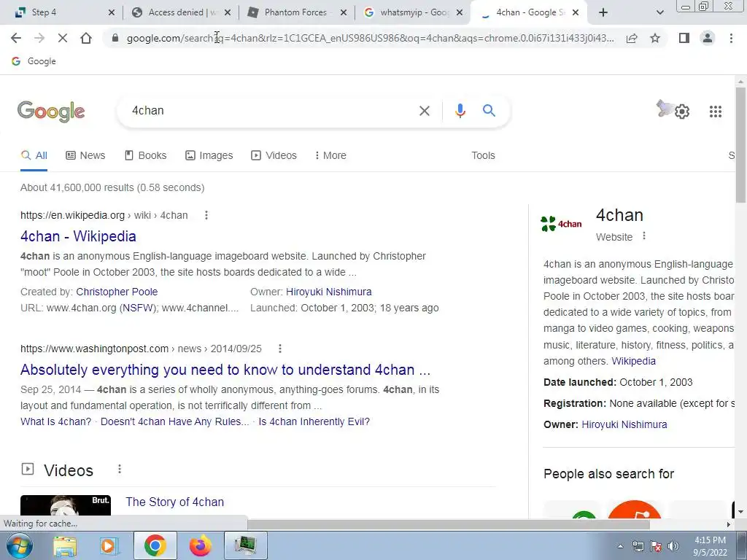This screenshot has height=560, width=747.
Task: Open the Windows Start menu
Action: [18, 545]
